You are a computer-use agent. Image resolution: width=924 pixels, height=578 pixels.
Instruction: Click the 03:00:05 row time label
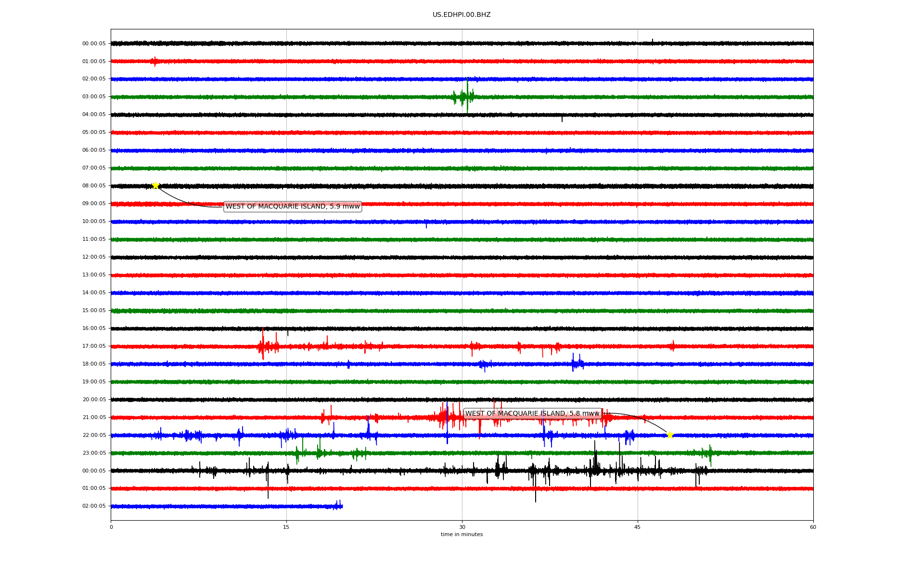click(x=94, y=97)
